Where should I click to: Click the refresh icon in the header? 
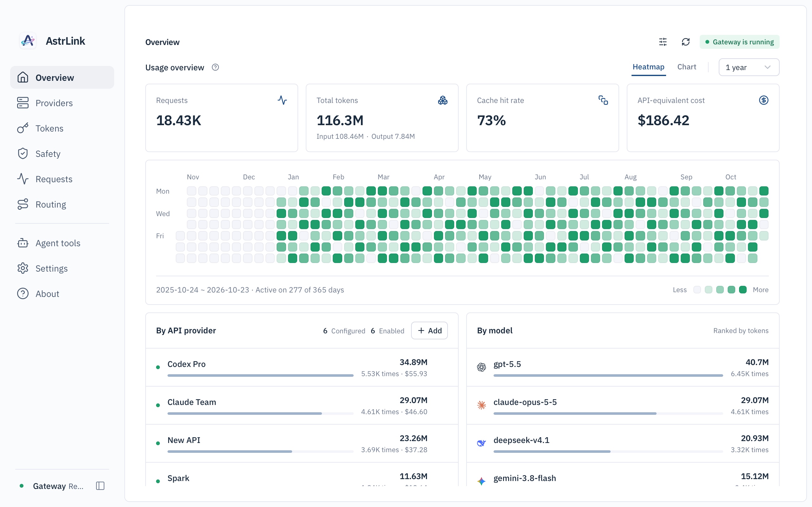pyautogui.click(x=685, y=42)
